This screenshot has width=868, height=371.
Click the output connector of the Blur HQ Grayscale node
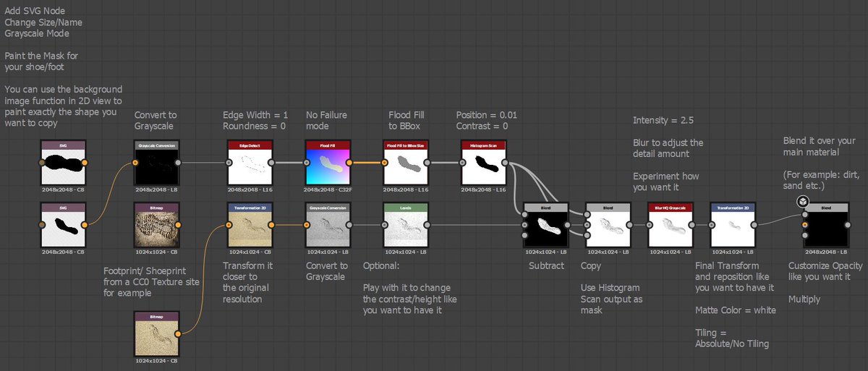click(693, 225)
